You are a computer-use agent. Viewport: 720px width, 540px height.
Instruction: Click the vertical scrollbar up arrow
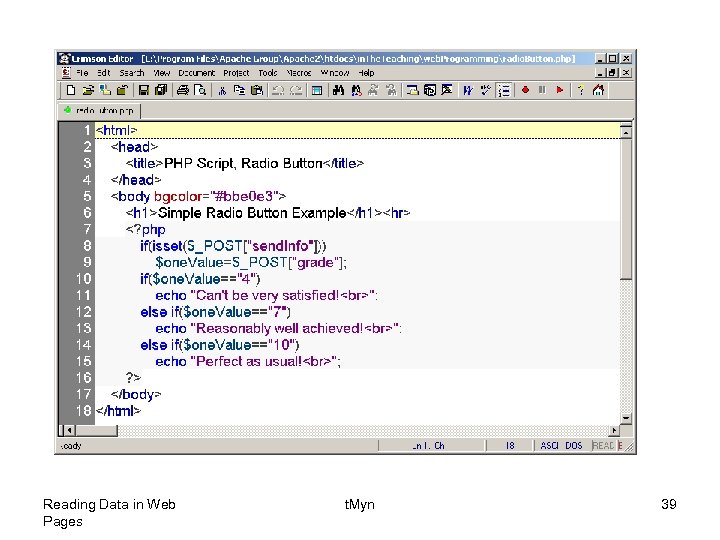(x=626, y=132)
